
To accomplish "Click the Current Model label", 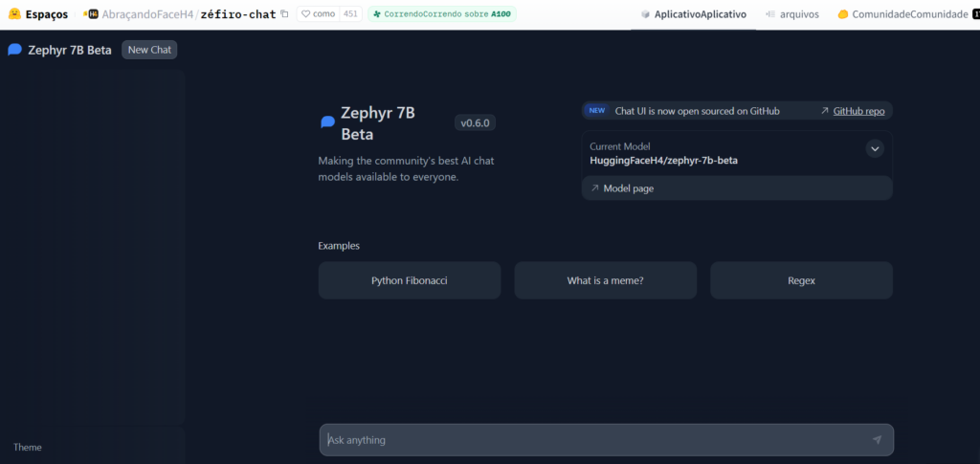I will (620, 146).
